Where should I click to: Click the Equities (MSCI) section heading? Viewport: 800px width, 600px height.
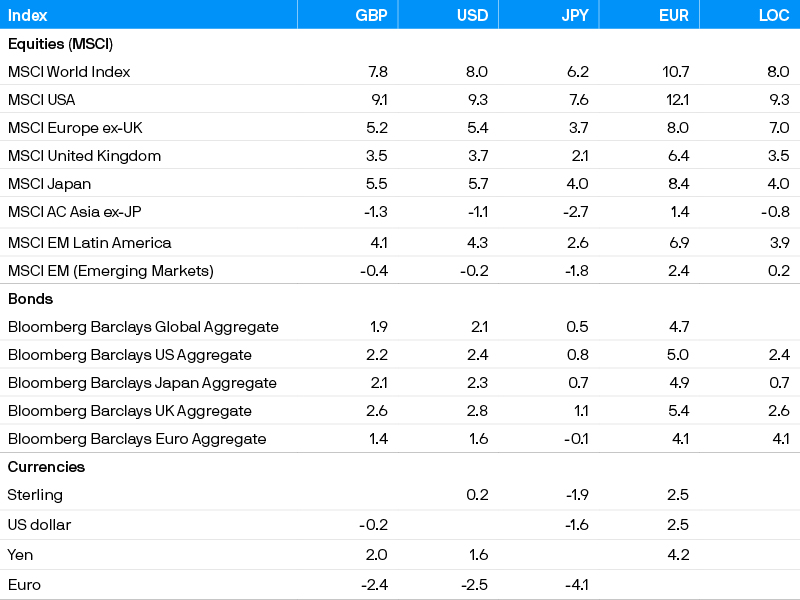coord(60,44)
